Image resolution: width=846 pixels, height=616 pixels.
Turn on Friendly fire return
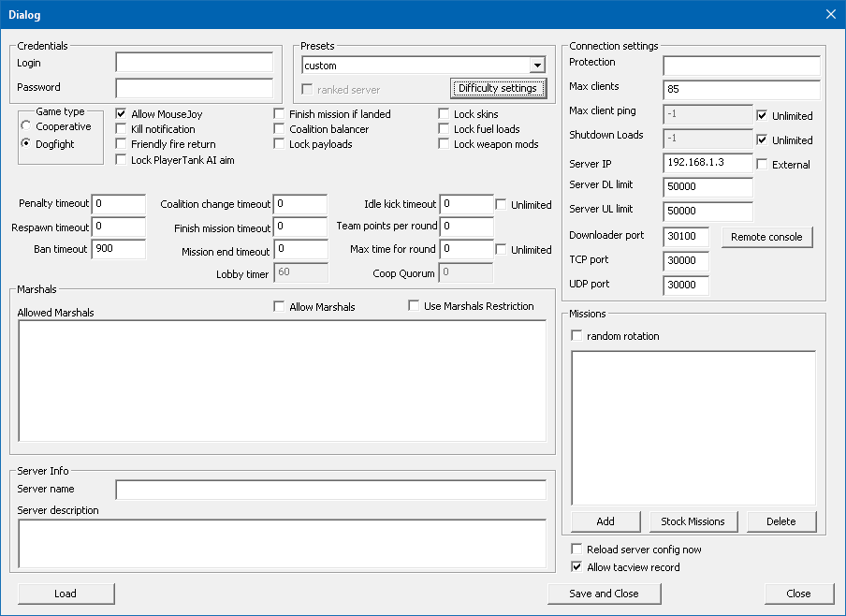point(121,144)
